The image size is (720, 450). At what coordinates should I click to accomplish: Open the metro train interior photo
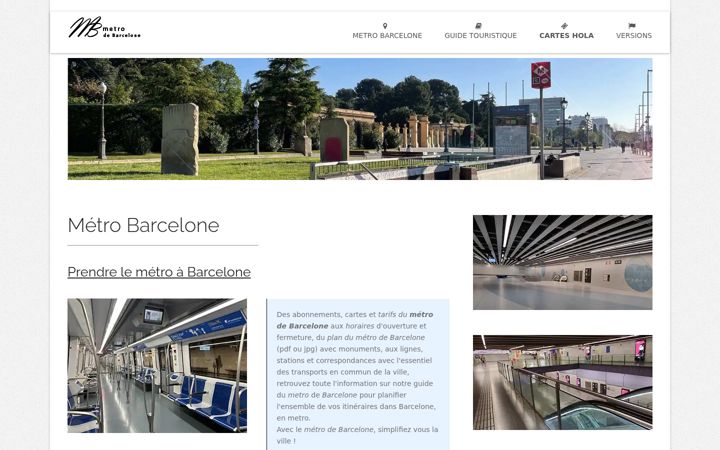tap(157, 366)
